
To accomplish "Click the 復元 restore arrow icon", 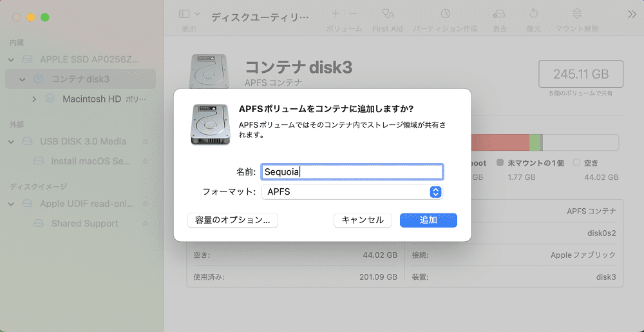I will [x=533, y=14].
